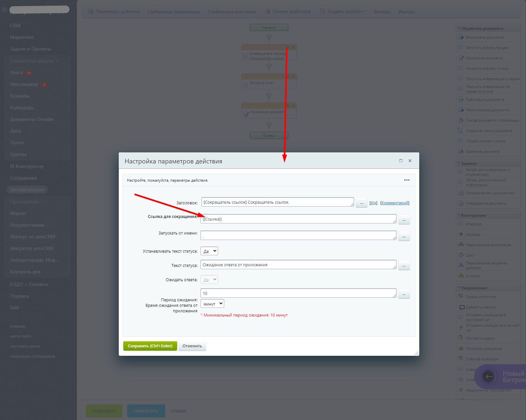Collapse the Конструкции panel section
This screenshot has width=526, height=420.
click(459, 215)
